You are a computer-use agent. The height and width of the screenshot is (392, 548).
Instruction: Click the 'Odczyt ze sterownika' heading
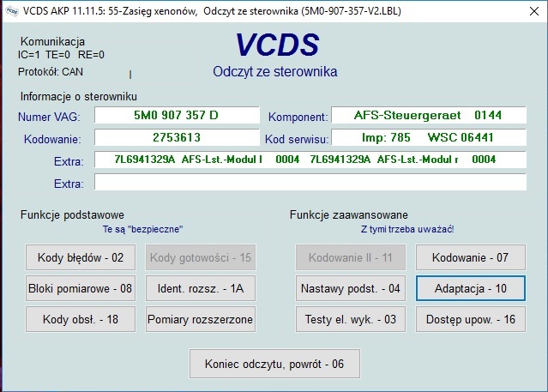(275, 72)
